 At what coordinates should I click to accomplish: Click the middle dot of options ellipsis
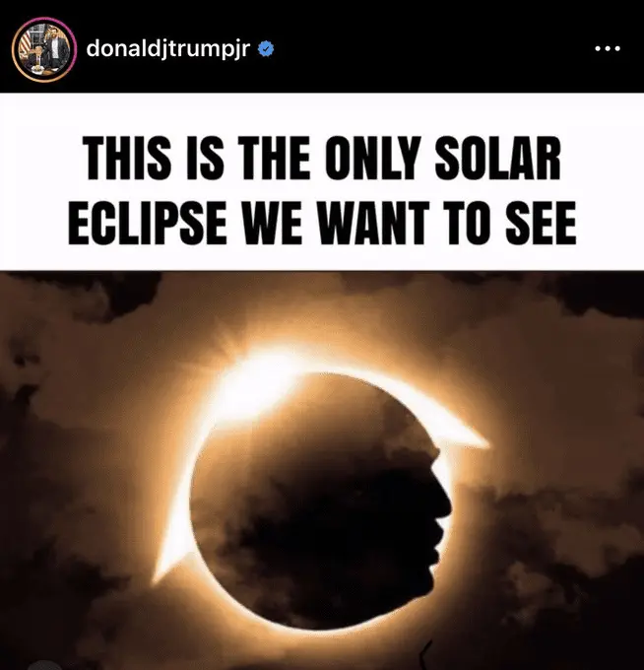click(x=608, y=48)
